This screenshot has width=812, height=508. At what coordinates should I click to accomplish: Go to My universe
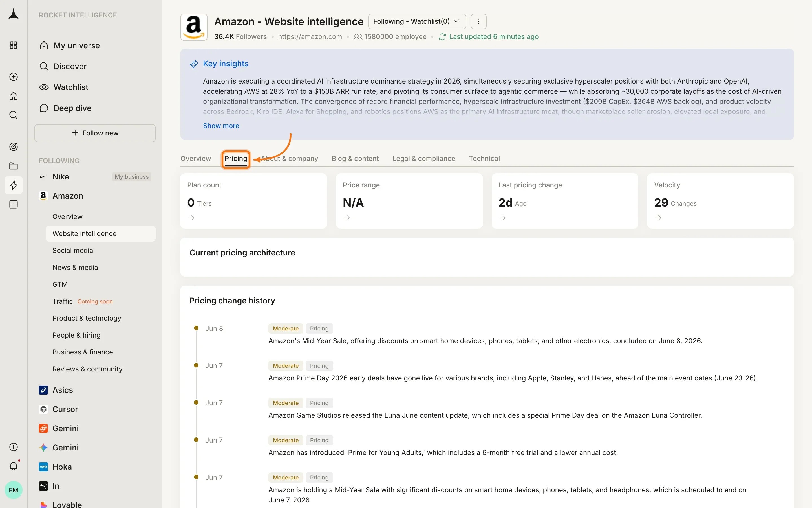click(x=76, y=46)
